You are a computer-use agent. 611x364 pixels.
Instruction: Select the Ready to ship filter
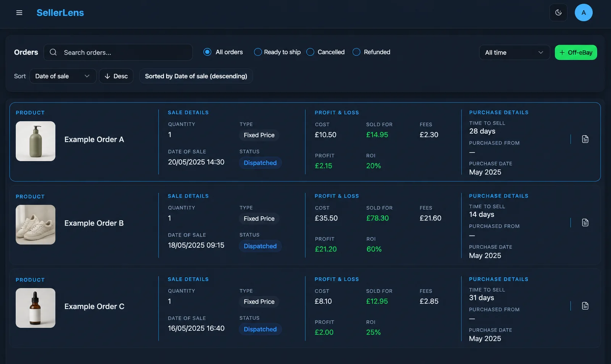tap(258, 52)
